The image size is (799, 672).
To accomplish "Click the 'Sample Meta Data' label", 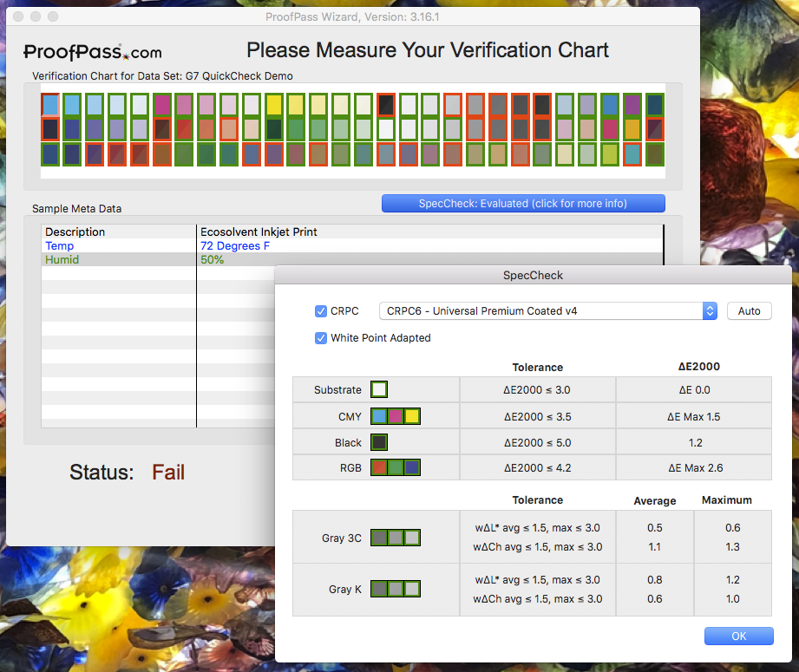I will pos(77,208).
